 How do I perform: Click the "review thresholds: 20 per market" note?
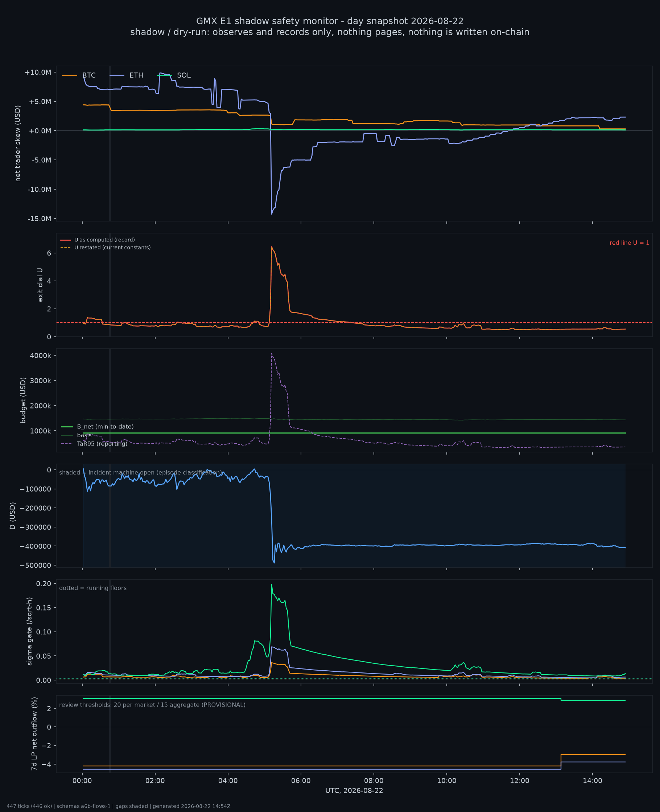tap(152, 705)
